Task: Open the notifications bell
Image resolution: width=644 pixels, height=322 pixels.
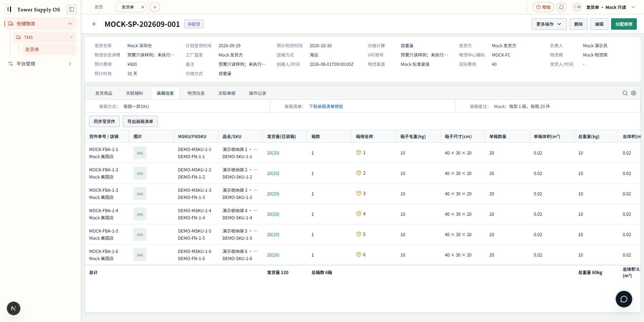Action: tap(561, 7)
